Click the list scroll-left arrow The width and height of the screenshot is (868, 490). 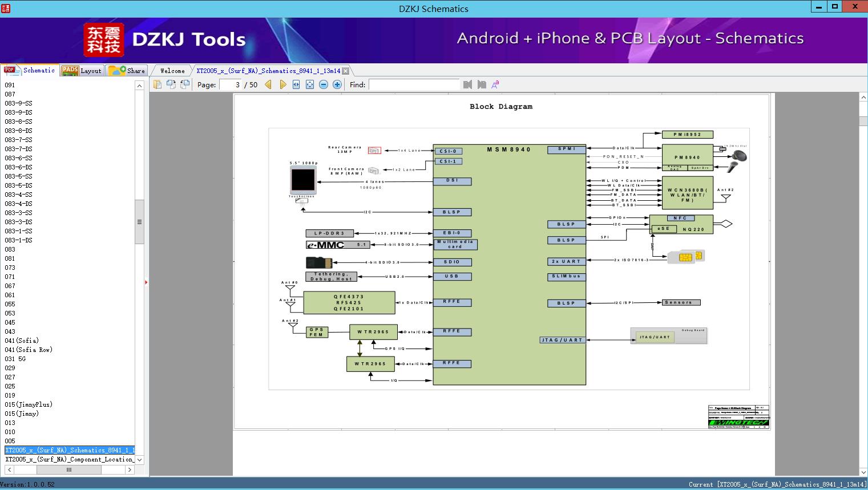pos(9,469)
